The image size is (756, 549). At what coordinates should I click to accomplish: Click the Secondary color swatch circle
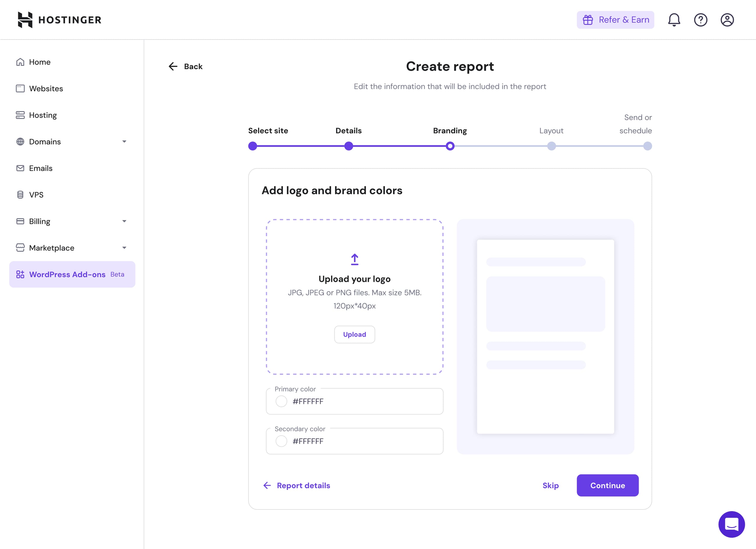click(281, 441)
